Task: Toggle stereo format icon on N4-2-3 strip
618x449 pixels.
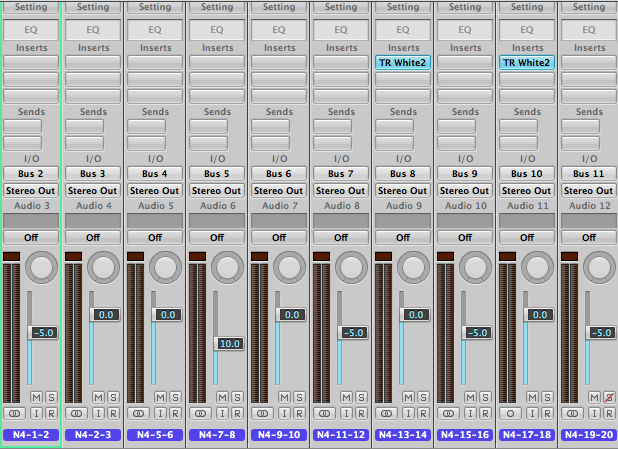Action: pyautogui.click(x=76, y=414)
